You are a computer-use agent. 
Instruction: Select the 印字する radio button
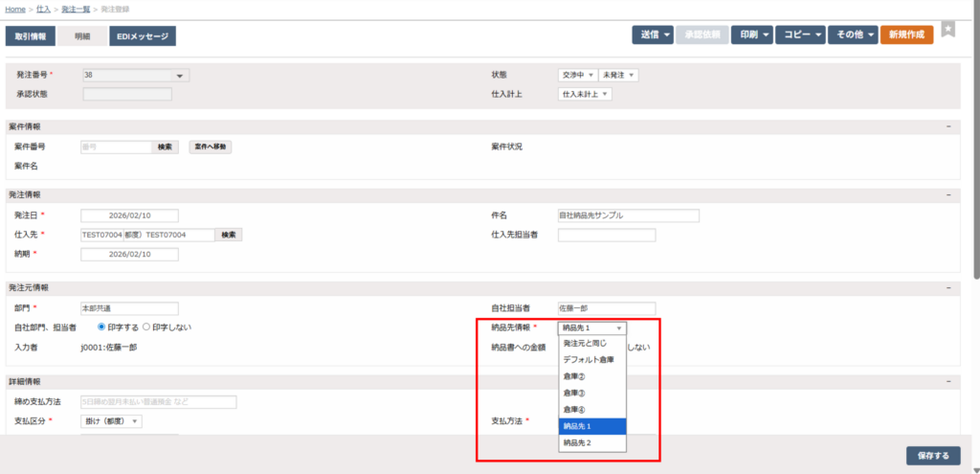(102, 327)
